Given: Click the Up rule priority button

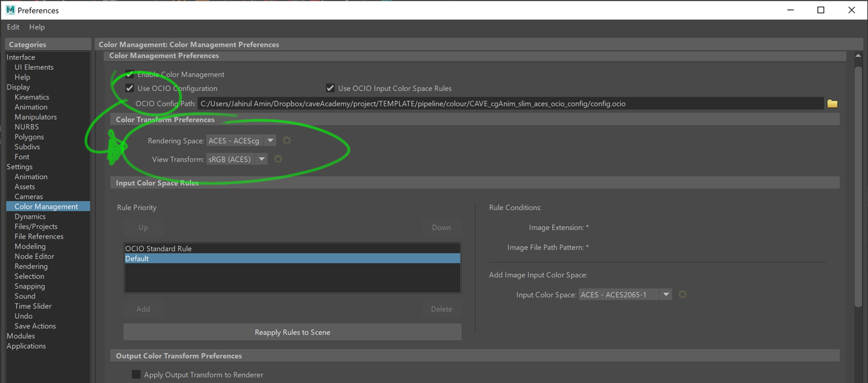Looking at the screenshot, I should [143, 227].
